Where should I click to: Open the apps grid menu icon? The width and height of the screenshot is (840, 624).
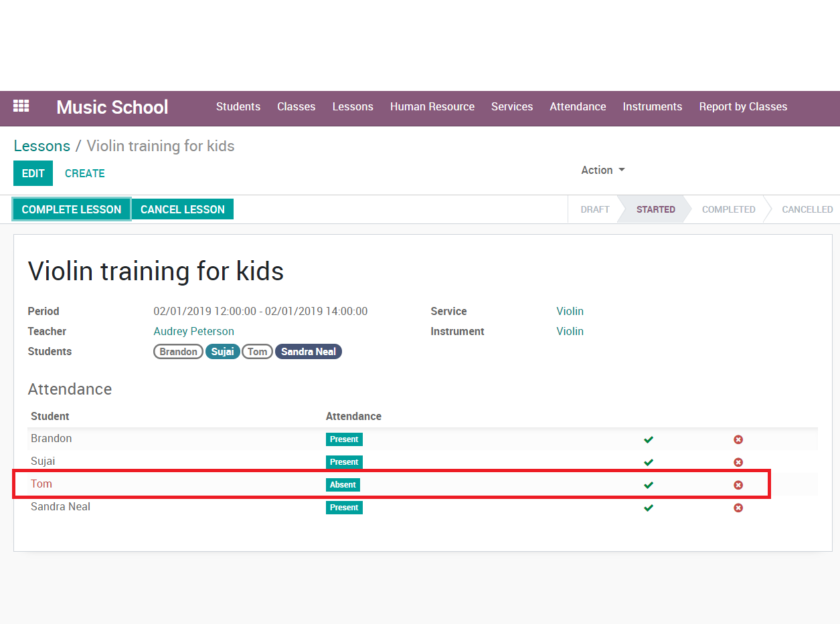tap(21, 106)
